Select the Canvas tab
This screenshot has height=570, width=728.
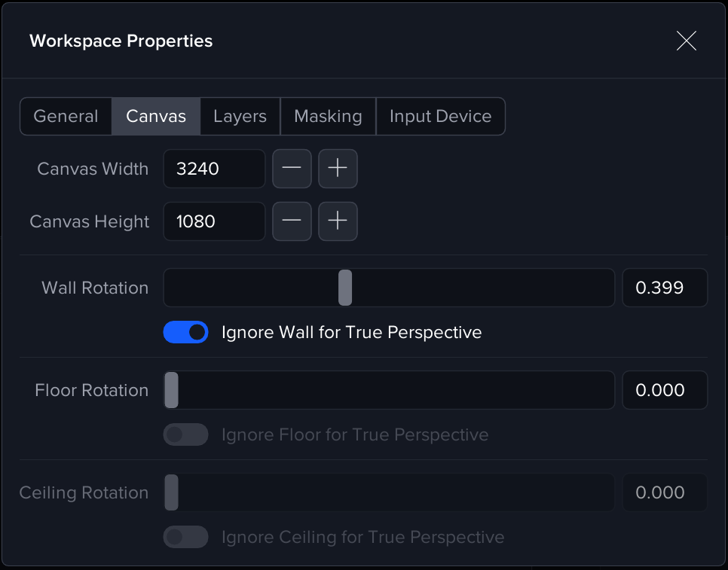click(156, 117)
